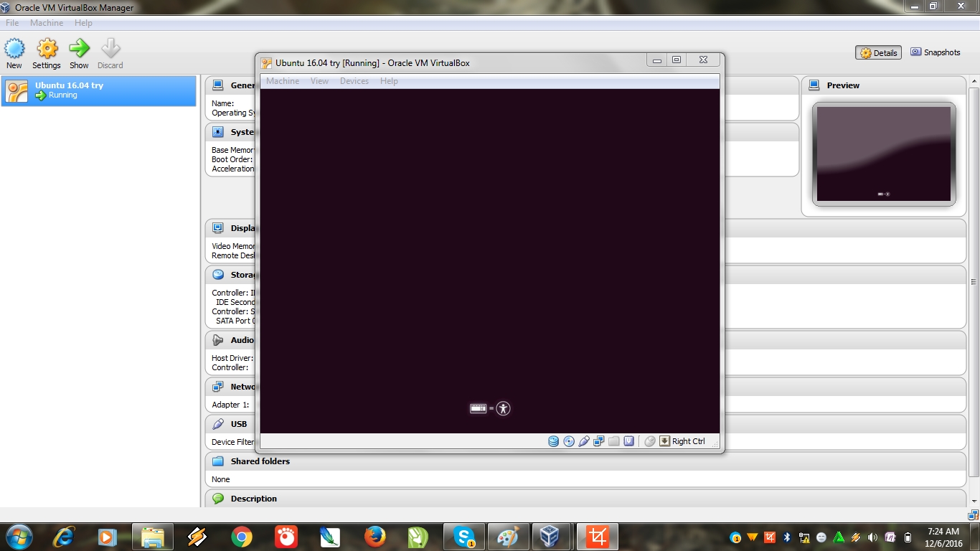Open Skype from the taskbar
980x551 pixels.
click(x=465, y=537)
